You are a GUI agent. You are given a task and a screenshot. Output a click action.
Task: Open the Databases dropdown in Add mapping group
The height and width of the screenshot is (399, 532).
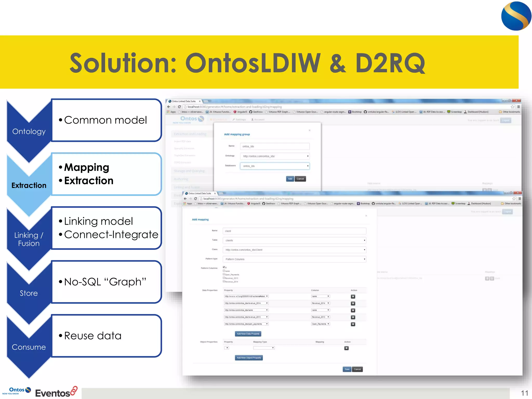click(275, 166)
